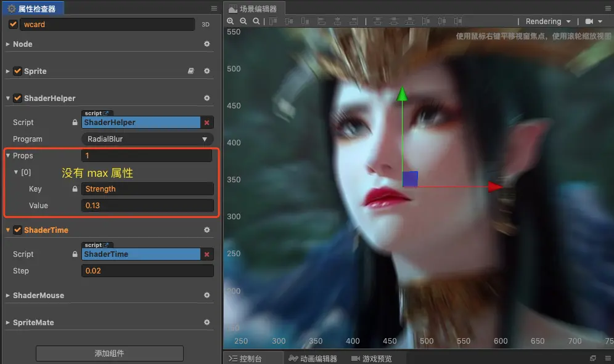614x364 pixels.
Task: Open ShaderHelper component gear settings
Action: (207, 99)
